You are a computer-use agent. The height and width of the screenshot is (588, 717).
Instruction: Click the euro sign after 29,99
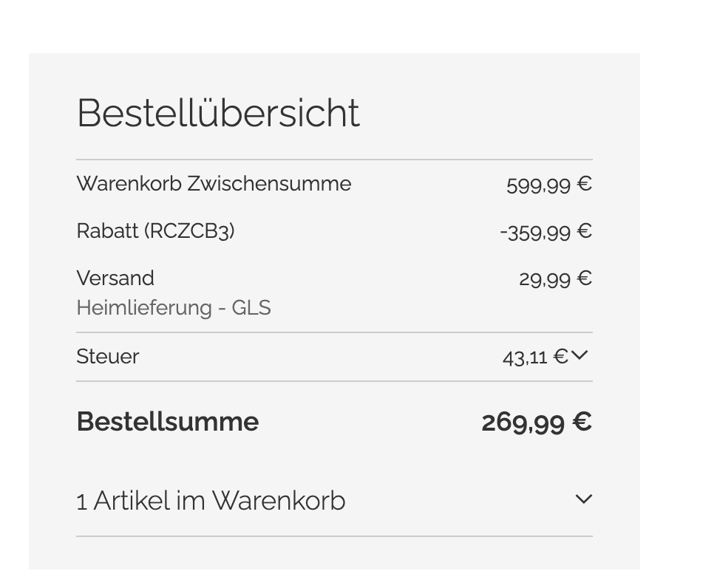pos(585,278)
